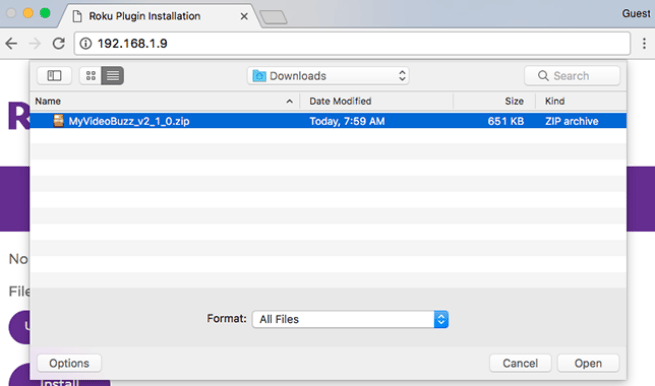The image size is (655, 386).
Task: Sort files by Kind column
Action: [581, 101]
